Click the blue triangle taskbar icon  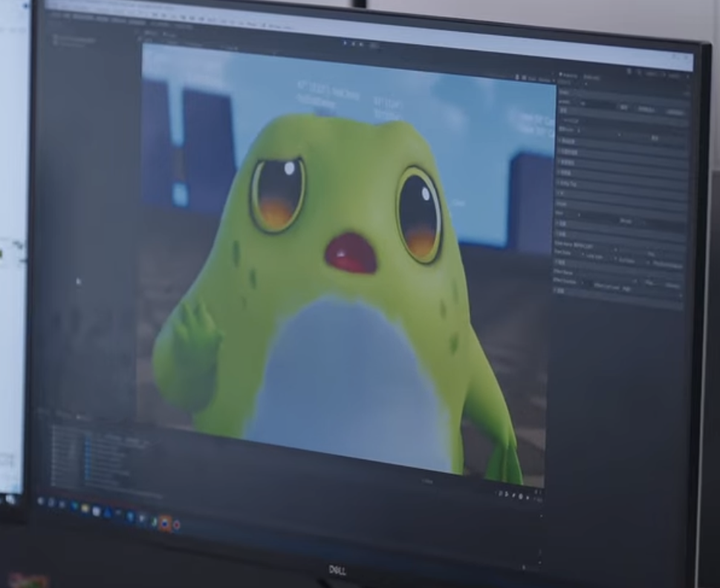(108, 513)
